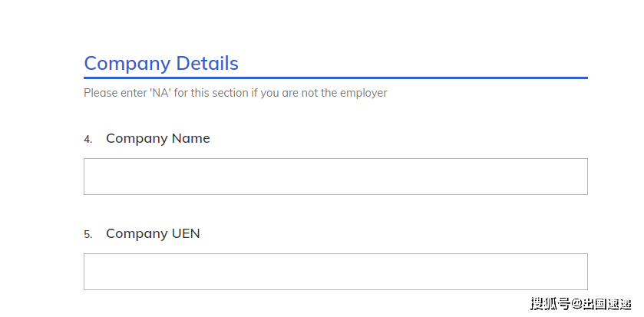Click the helper text about entering 'NA'
Image resolution: width=644 pixels, height=317 pixels.
coord(235,94)
